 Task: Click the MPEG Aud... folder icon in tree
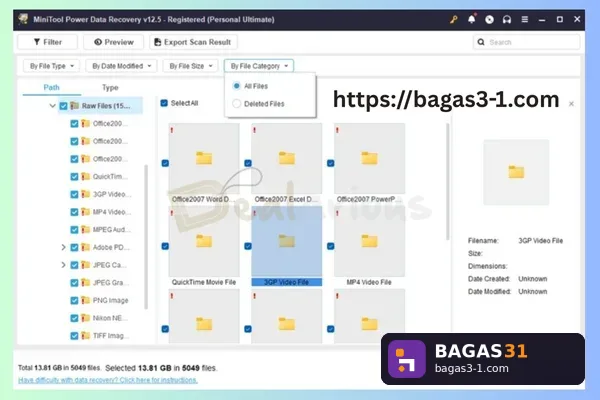tap(85, 229)
